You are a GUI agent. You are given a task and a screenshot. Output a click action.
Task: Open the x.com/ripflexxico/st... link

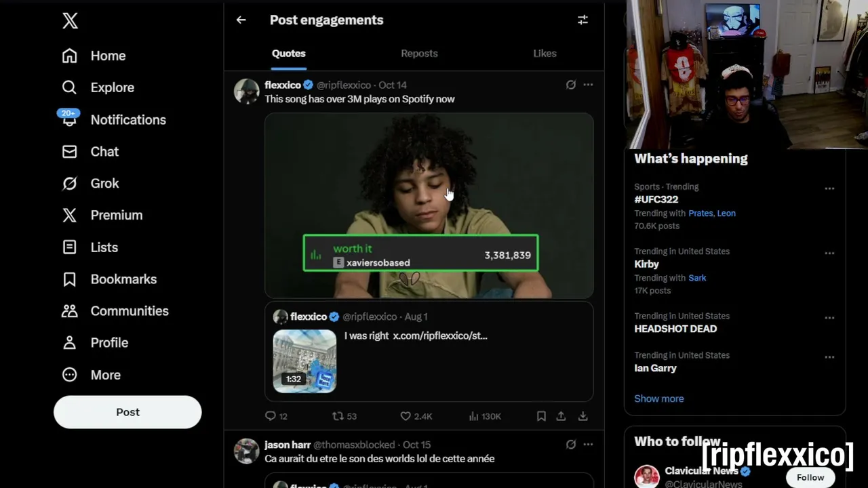[x=440, y=335]
